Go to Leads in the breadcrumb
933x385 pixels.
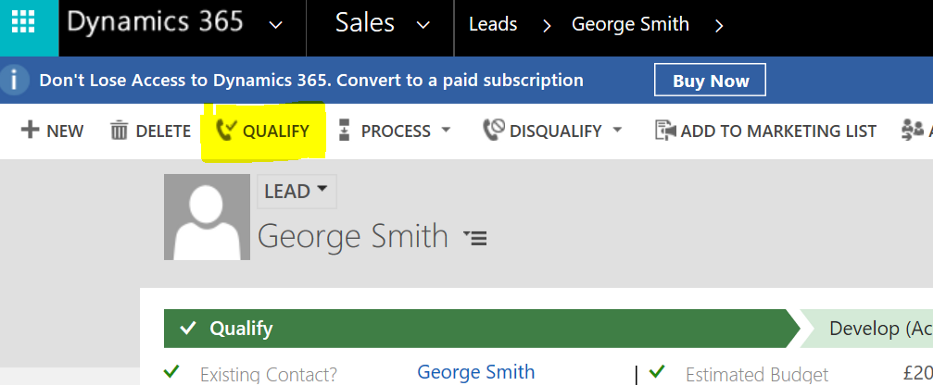(x=493, y=24)
